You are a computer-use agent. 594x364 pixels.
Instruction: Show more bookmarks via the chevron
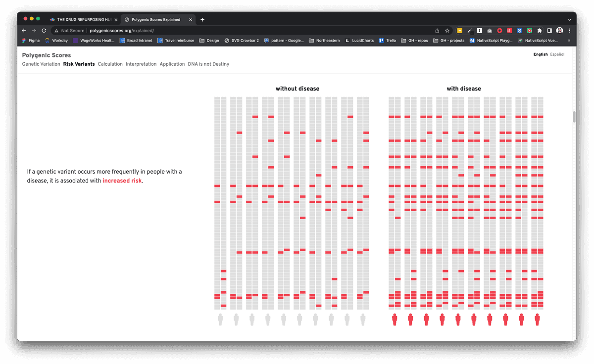pos(569,41)
